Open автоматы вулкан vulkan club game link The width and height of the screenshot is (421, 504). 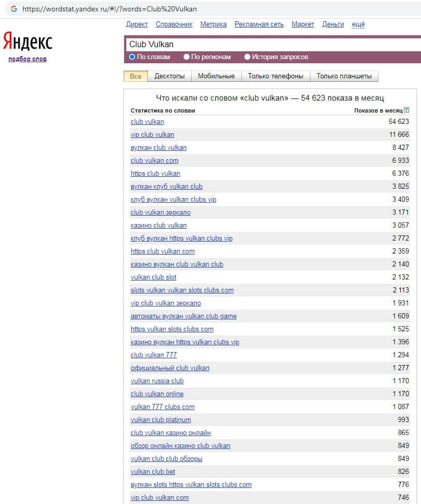click(x=183, y=316)
